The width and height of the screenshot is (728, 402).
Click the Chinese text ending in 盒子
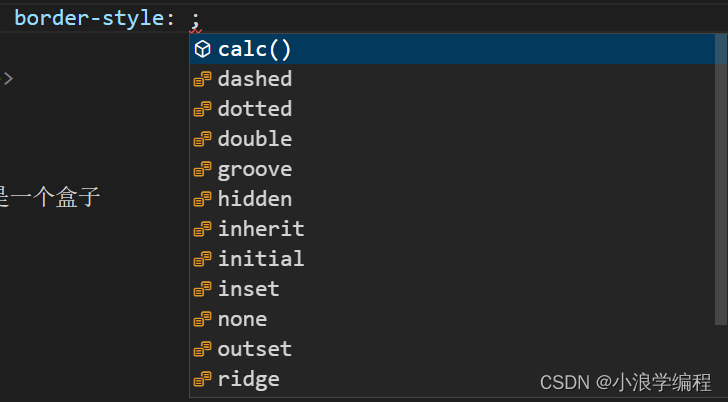click(x=49, y=197)
